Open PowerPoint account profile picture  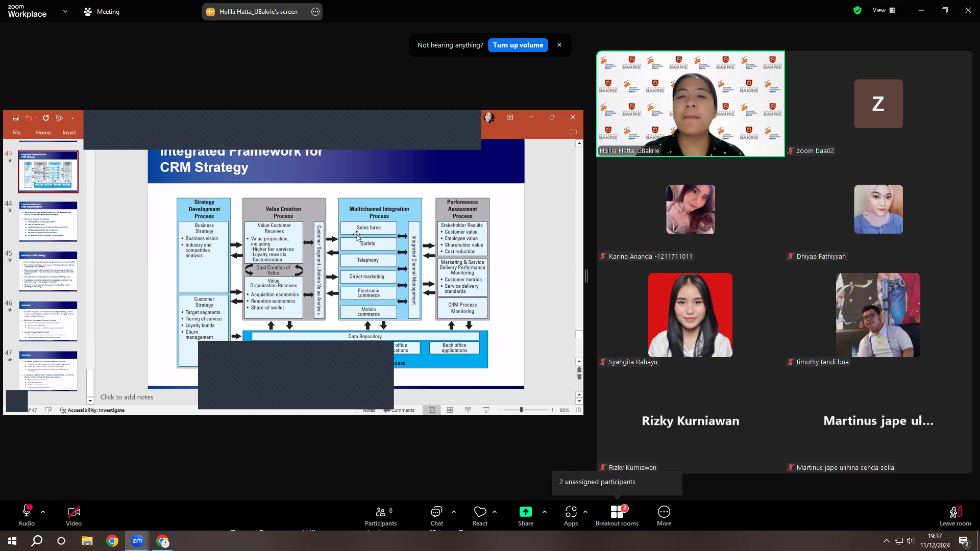point(489,118)
